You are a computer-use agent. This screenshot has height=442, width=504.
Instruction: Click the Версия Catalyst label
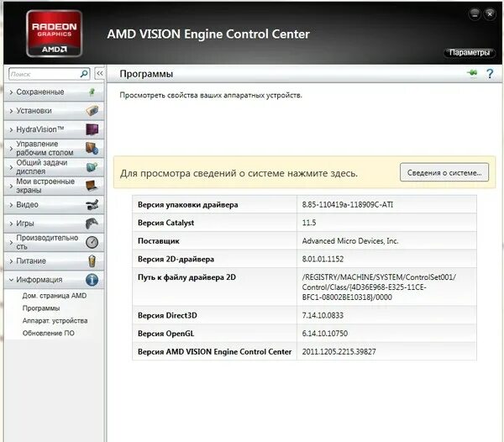(x=165, y=223)
